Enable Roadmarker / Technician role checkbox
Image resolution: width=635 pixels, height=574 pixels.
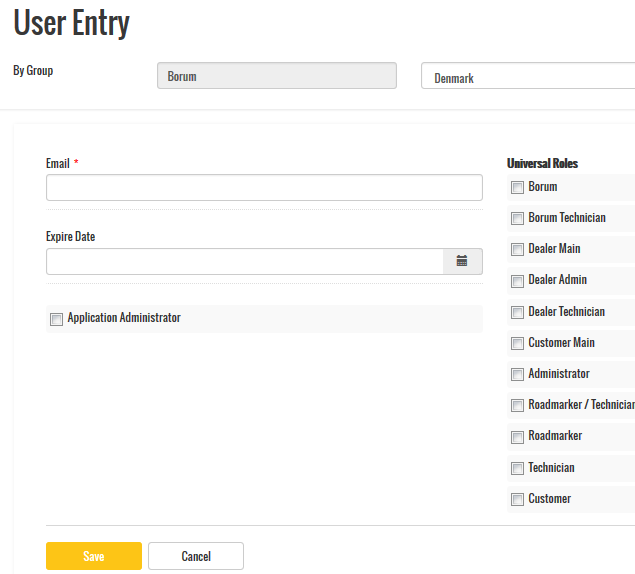(517, 406)
